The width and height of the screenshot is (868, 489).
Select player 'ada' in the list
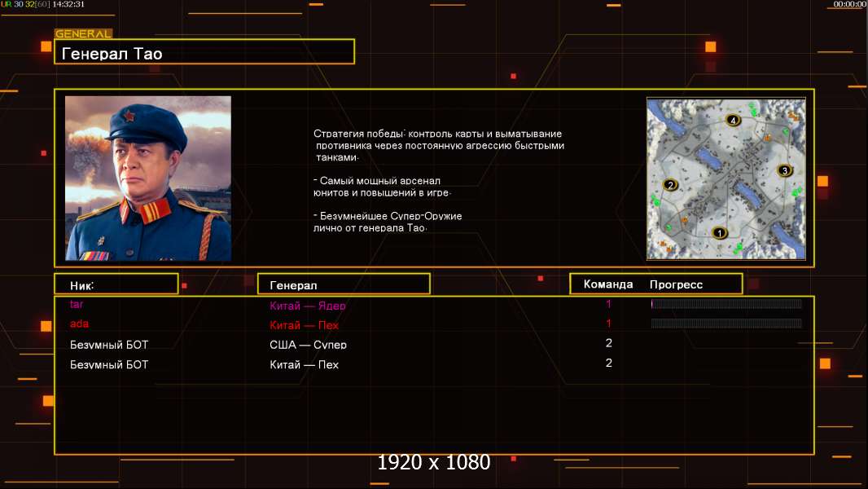coord(79,324)
